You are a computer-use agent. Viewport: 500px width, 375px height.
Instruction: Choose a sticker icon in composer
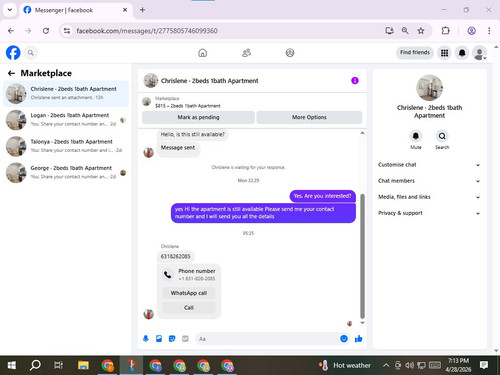(172, 339)
